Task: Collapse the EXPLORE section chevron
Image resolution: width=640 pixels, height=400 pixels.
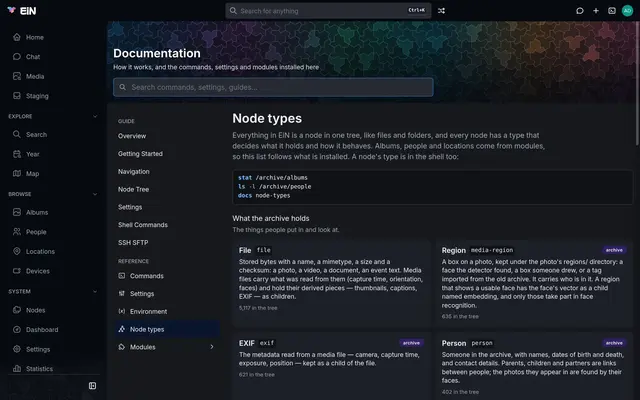Action: point(95,116)
